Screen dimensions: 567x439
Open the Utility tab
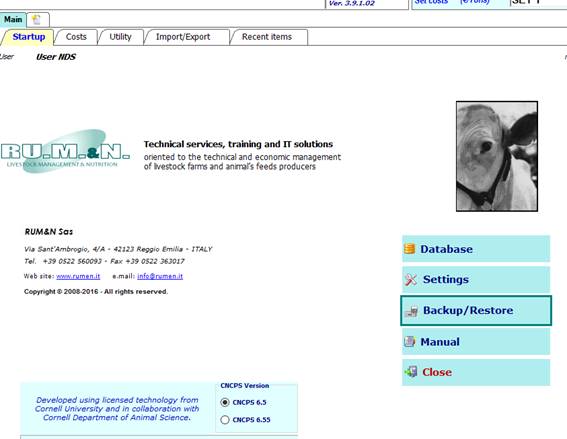click(x=120, y=37)
